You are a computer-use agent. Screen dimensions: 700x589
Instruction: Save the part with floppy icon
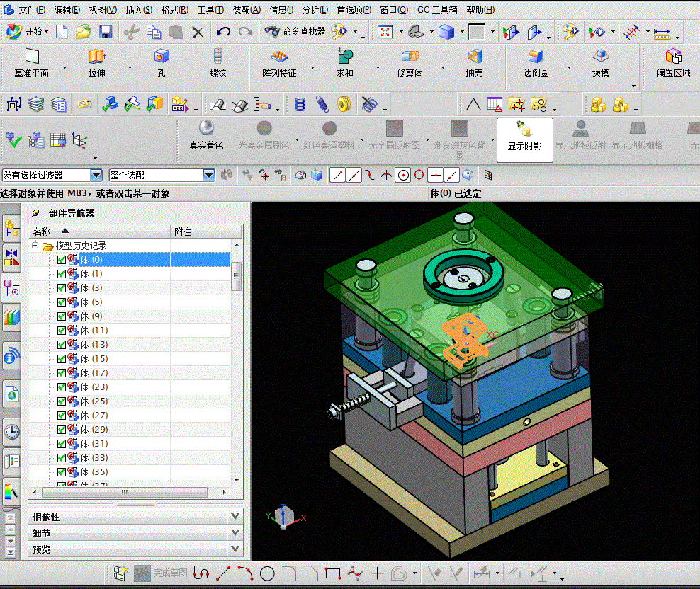pyautogui.click(x=106, y=32)
